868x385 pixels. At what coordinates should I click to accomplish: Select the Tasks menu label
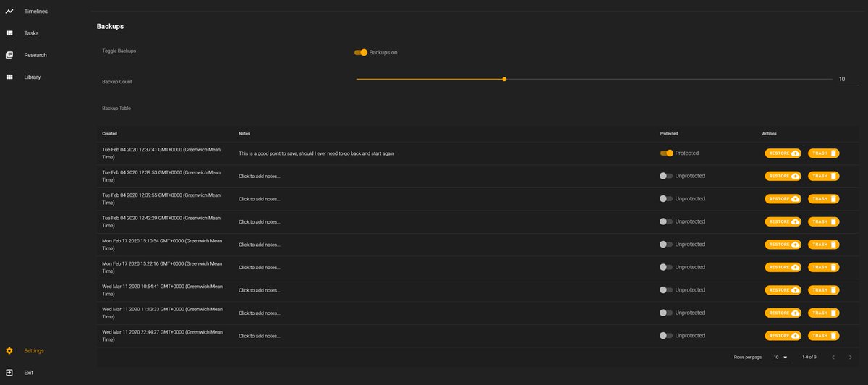[x=32, y=33]
